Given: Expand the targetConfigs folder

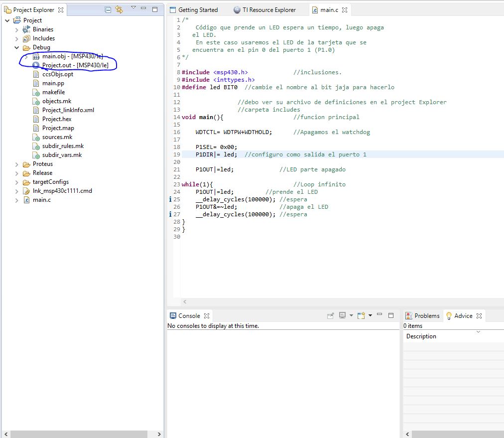Looking at the screenshot, I should 17,182.
